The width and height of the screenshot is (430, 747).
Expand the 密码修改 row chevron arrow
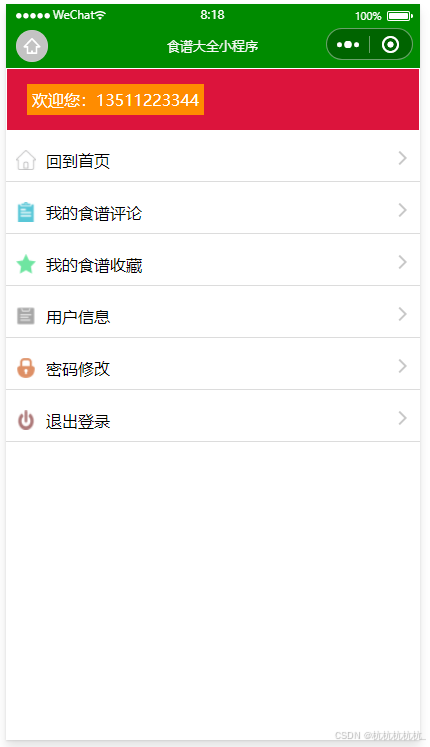click(403, 366)
